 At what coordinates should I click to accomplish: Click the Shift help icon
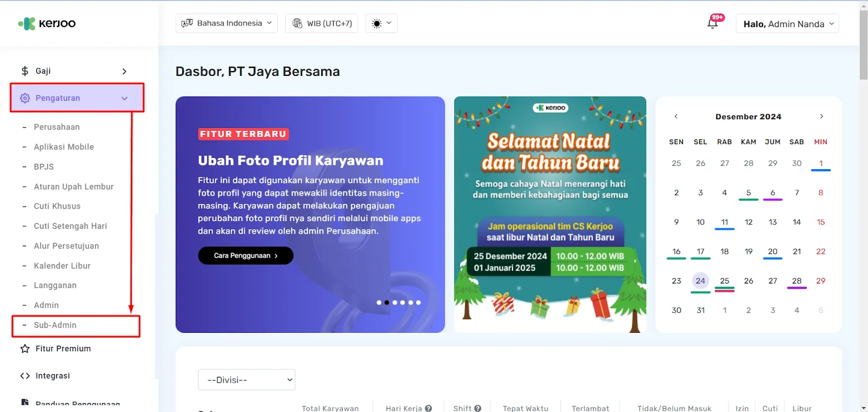pos(477,408)
